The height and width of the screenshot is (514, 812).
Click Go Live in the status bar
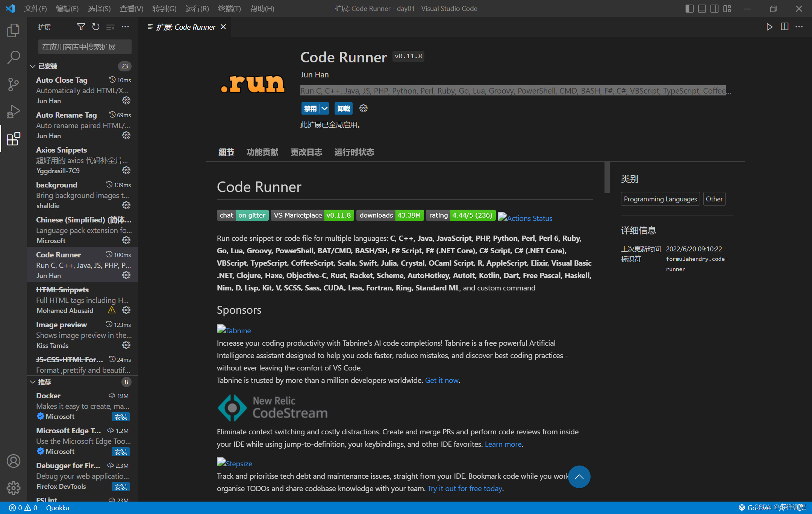tap(757, 508)
